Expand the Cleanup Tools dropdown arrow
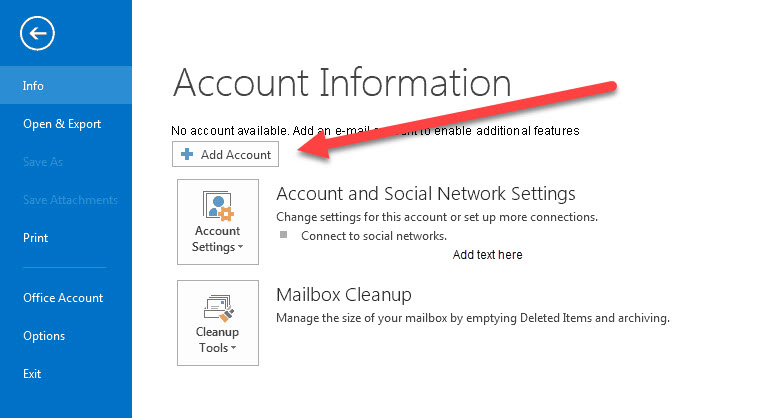Screen dimensions: 769x418 (233, 348)
